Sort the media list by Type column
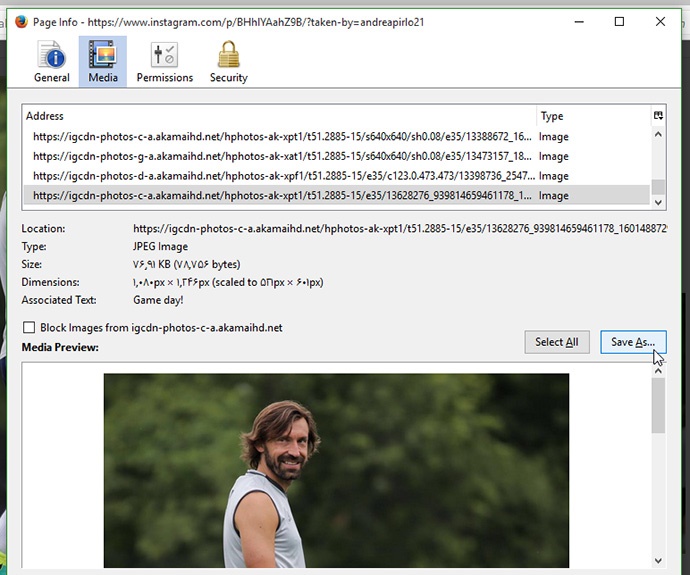 point(594,116)
